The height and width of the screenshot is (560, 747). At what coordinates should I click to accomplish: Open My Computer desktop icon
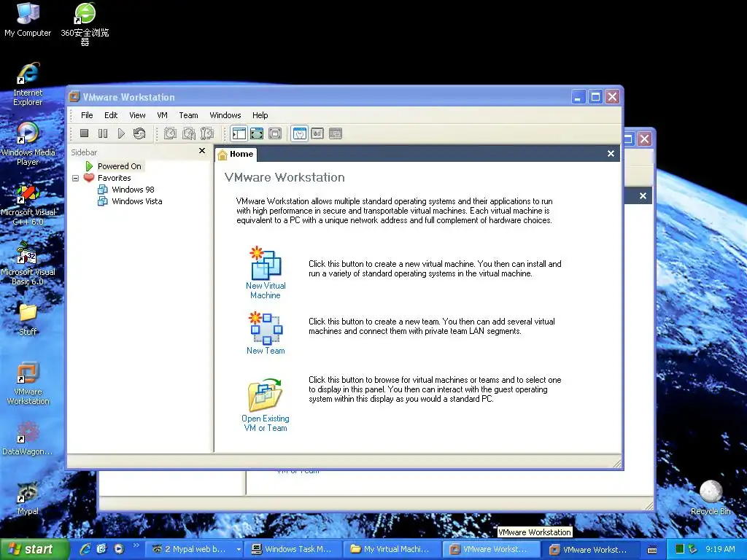28,19
